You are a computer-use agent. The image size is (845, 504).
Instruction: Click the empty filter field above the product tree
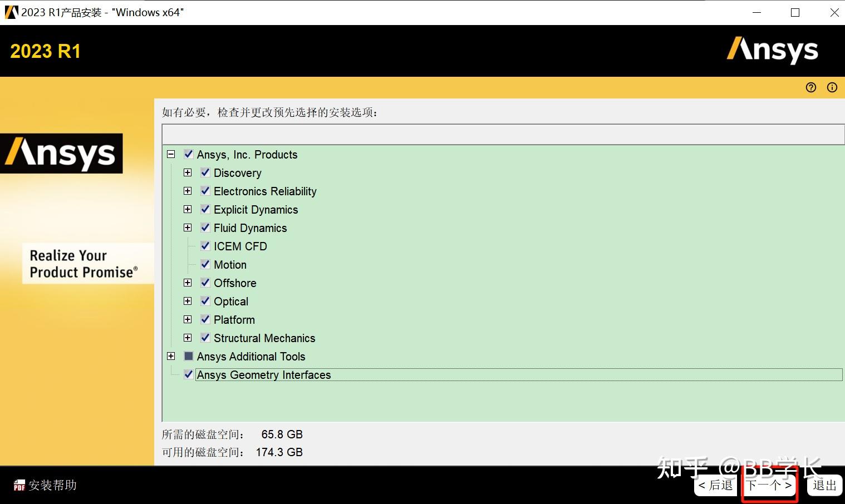pos(501,134)
